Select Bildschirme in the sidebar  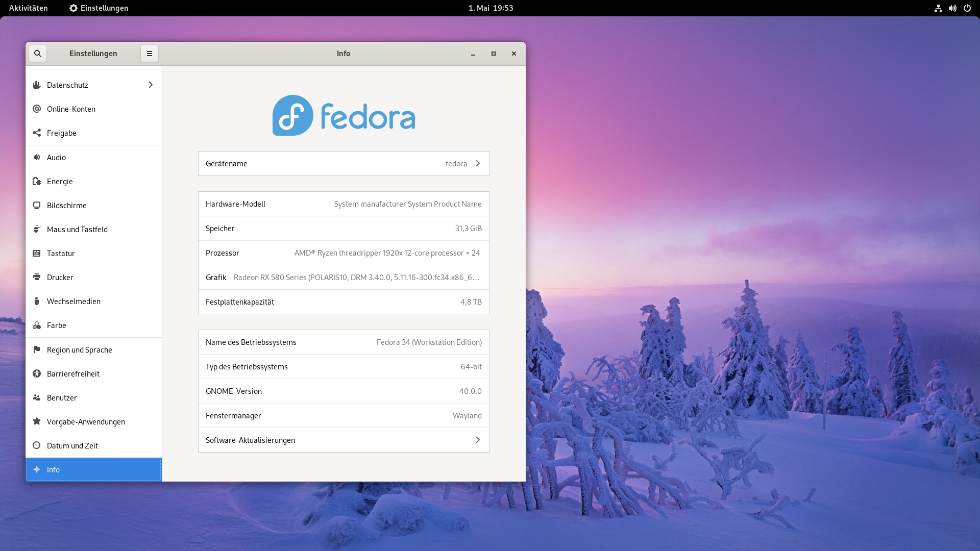point(66,206)
